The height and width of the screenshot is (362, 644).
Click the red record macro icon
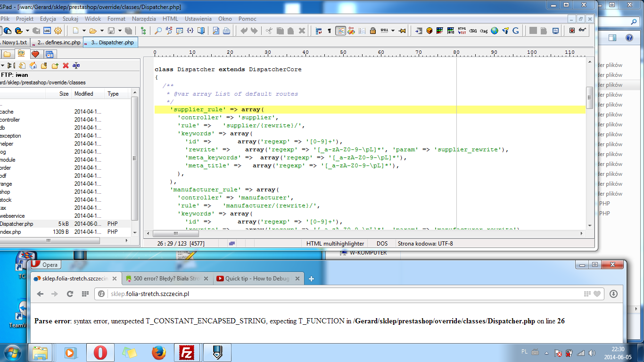pos(572,31)
